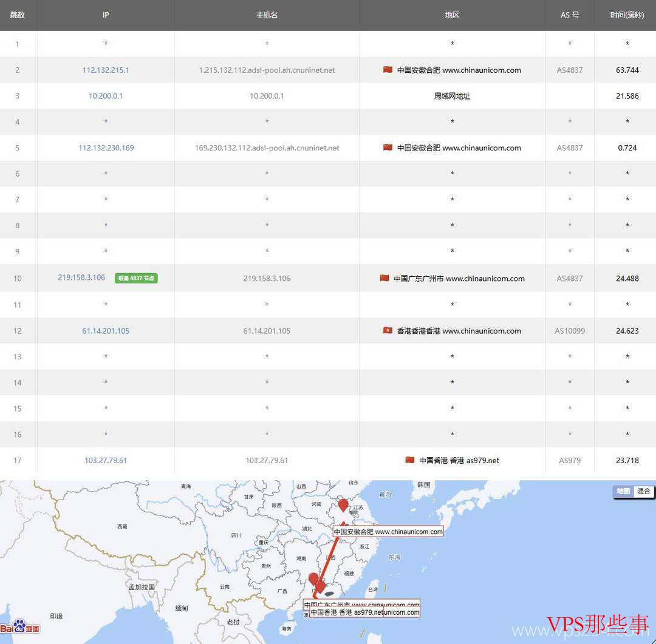Click the 跳数 column header

[17, 15]
